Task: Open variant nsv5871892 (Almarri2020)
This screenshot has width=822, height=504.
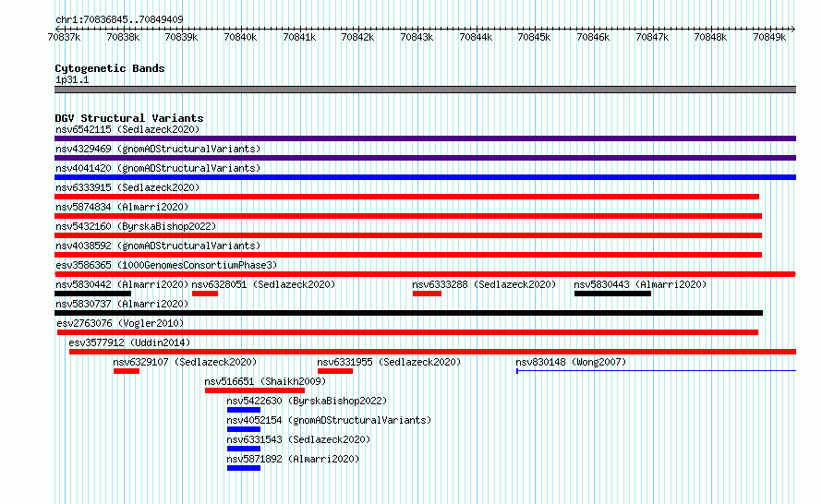Action: [293, 459]
